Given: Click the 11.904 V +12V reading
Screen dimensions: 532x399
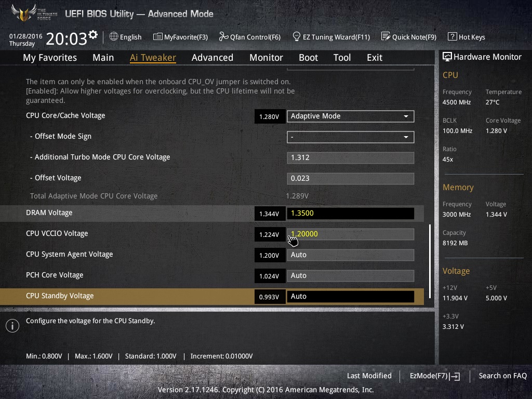Looking at the screenshot, I should 455,298.
